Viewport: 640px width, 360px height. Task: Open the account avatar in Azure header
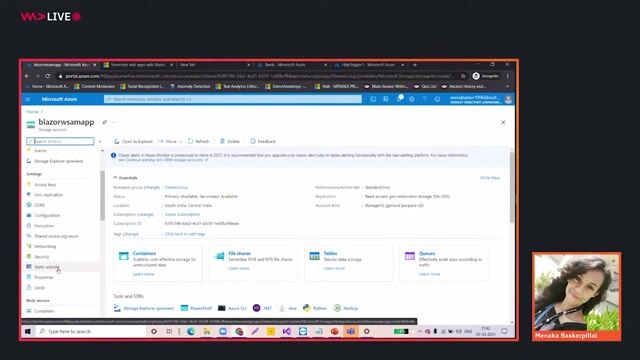click(508, 99)
